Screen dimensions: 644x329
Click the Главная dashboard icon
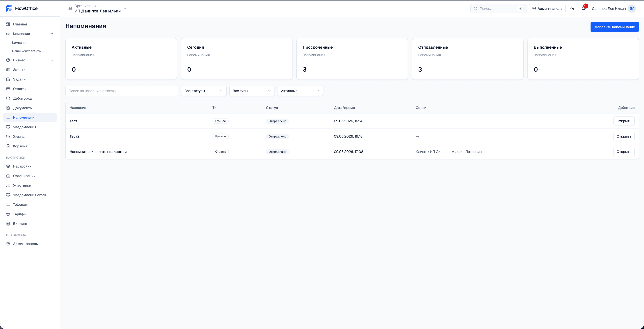(8, 24)
